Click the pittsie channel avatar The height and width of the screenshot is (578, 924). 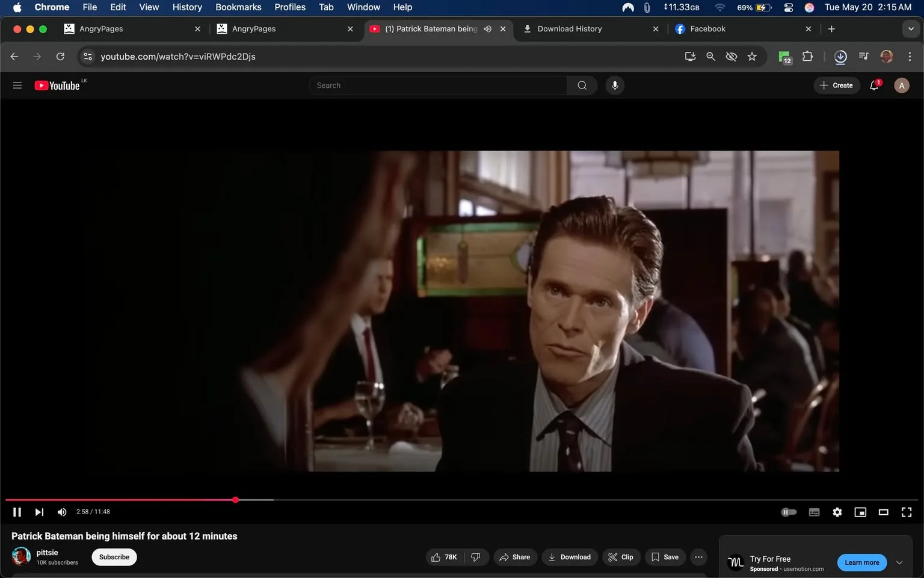20,556
